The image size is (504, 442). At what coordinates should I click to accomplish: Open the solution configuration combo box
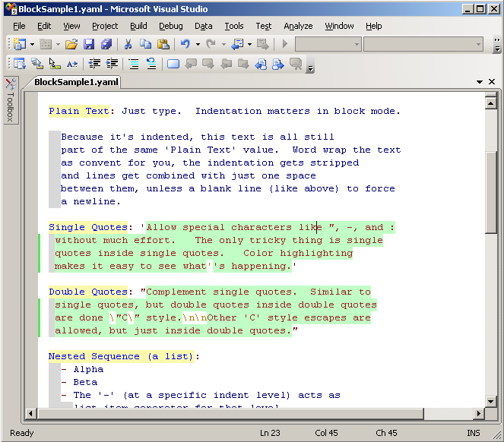click(x=328, y=44)
